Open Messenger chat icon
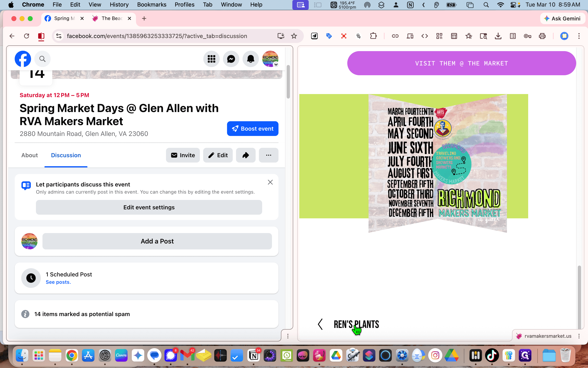This screenshot has height=368, width=588. pos(231,59)
